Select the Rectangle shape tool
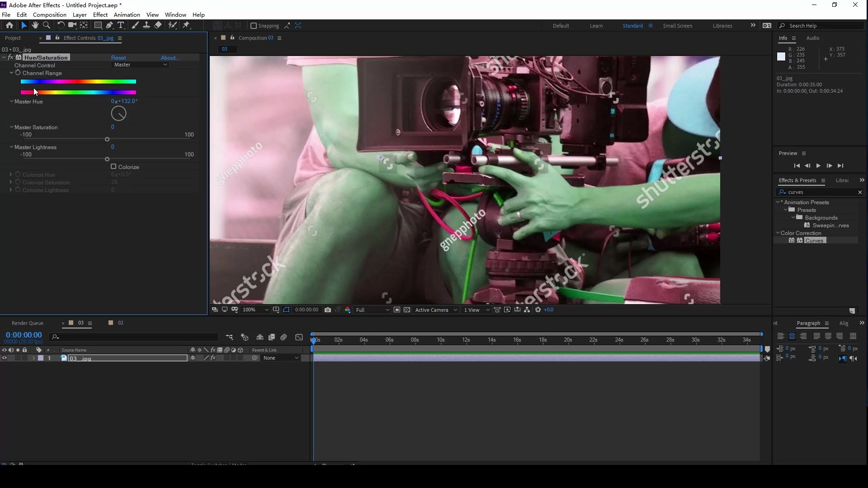Viewport: 868px width, 488px height. click(x=98, y=25)
